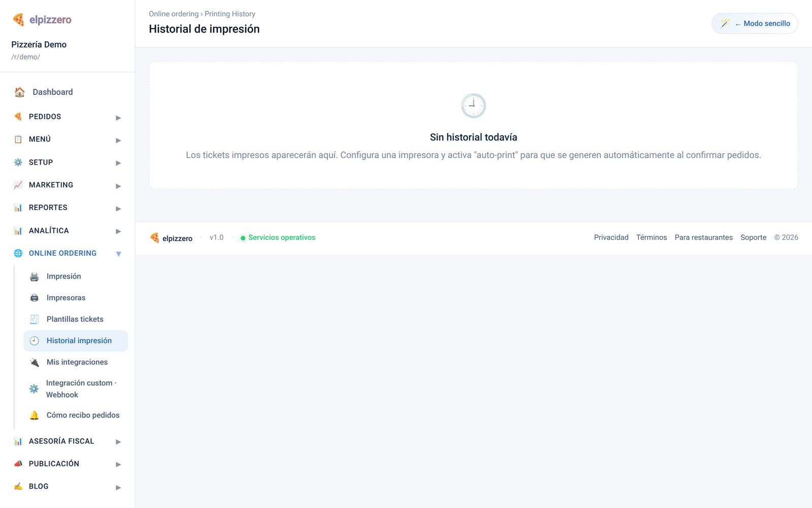Screen dimensions: 812x508
Task: Expand the BLOG section arrow
Action: [x=118, y=487]
